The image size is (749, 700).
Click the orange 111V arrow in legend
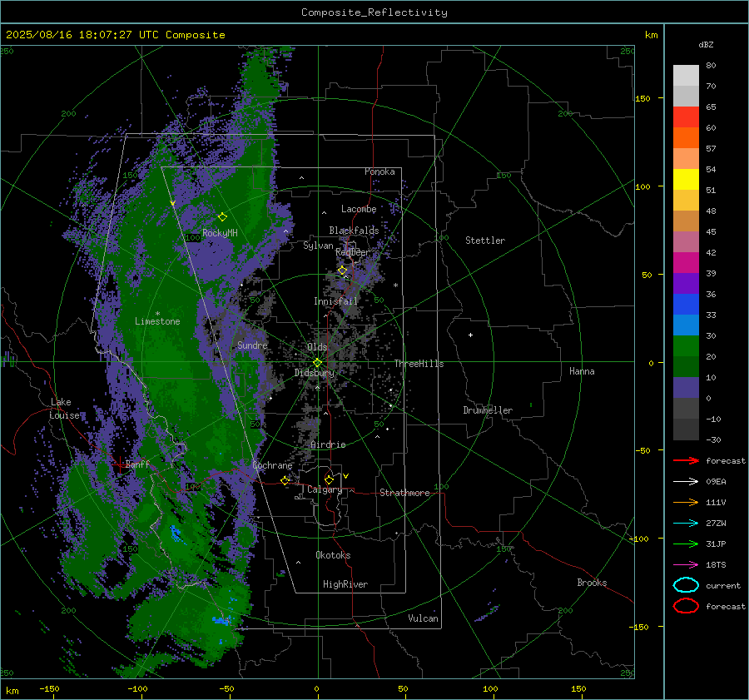coord(686,502)
